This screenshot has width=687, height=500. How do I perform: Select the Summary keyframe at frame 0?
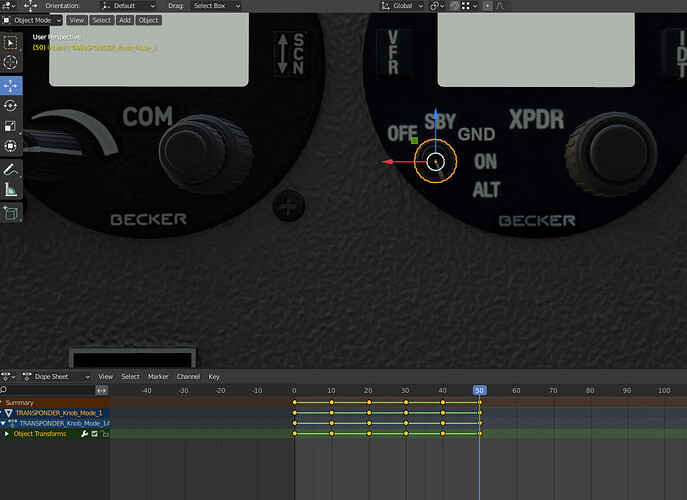pyautogui.click(x=294, y=402)
